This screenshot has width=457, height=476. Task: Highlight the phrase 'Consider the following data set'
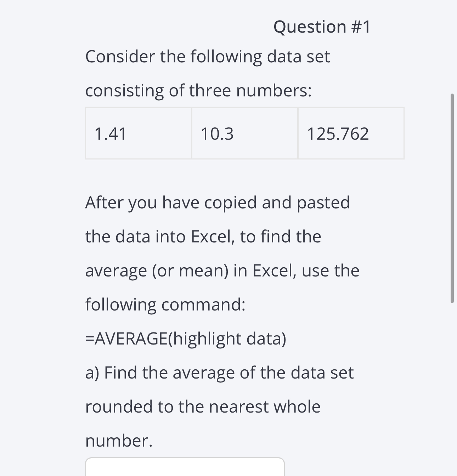pos(207,56)
